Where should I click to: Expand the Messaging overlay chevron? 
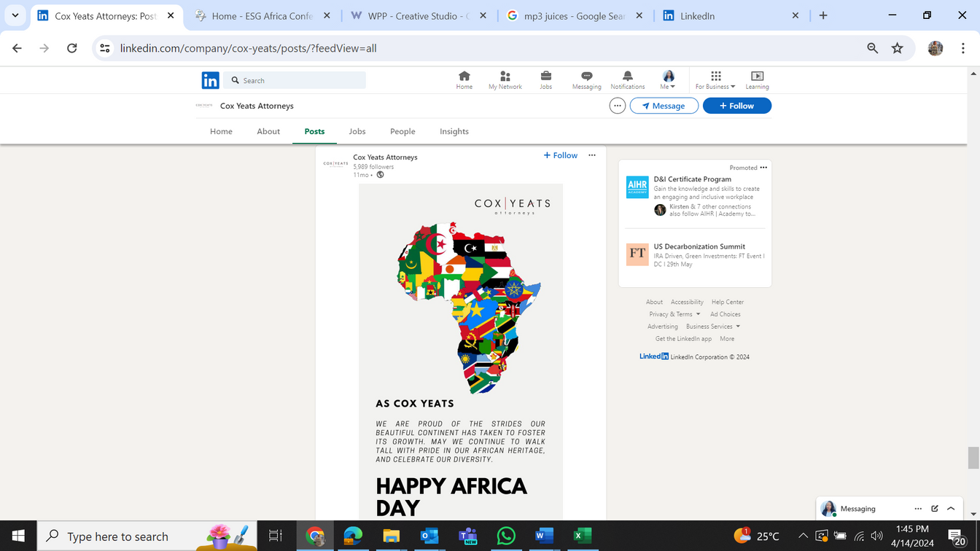[x=951, y=509]
